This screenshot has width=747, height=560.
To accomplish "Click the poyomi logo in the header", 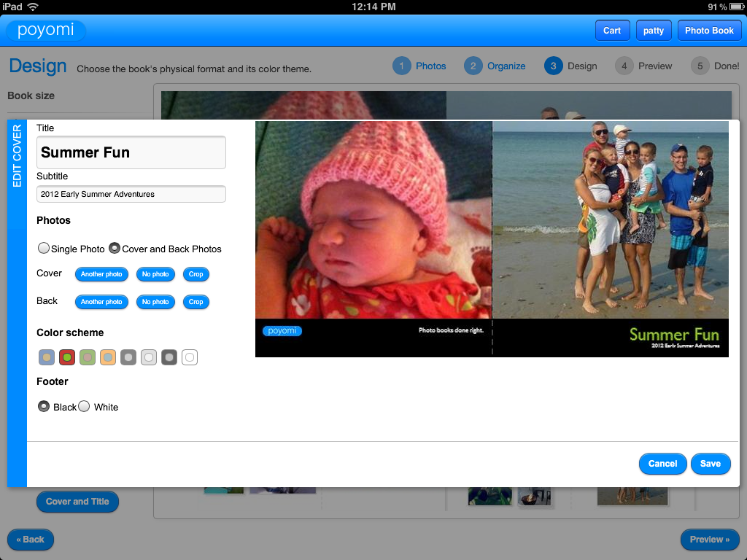I will coord(46,31).
